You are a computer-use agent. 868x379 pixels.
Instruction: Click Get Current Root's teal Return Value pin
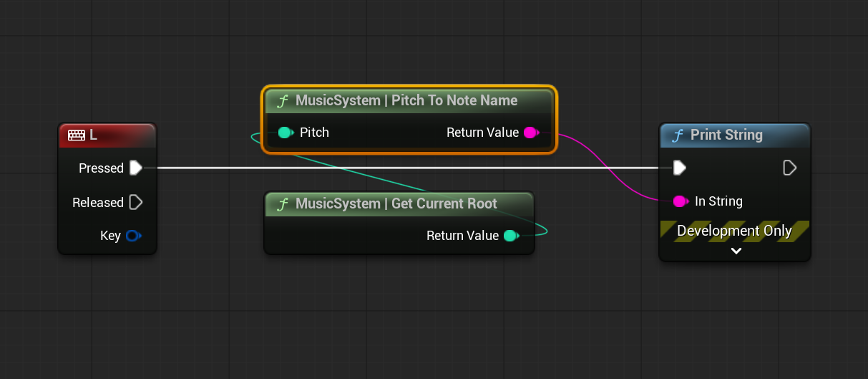[510, 236]
